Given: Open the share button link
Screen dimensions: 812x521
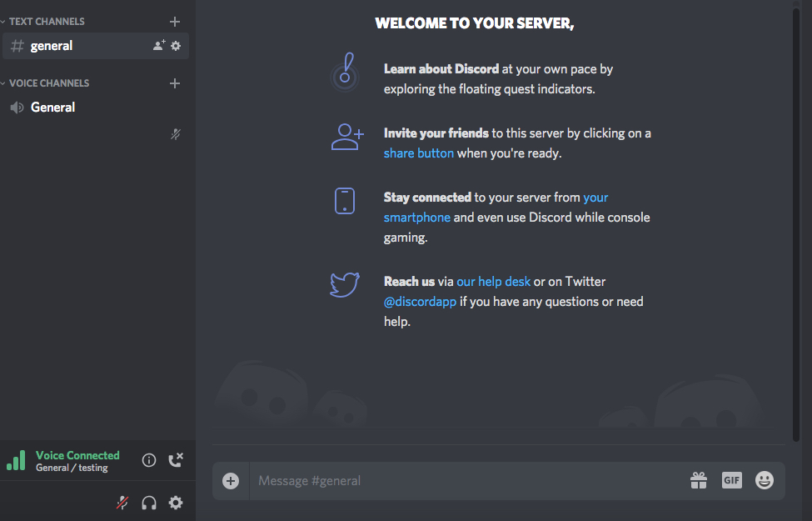Looking at the screenshot, I should coord(418,153).
